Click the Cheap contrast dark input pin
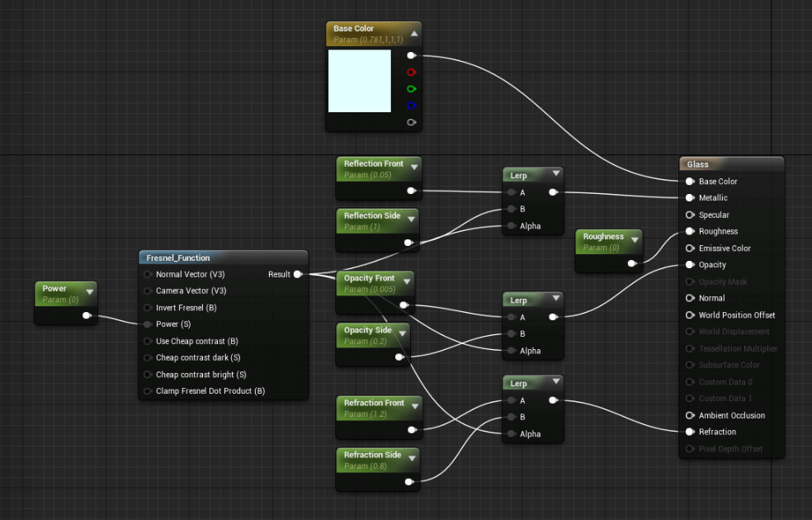This screenshot has height=520, width=812. tap(148, 358)
